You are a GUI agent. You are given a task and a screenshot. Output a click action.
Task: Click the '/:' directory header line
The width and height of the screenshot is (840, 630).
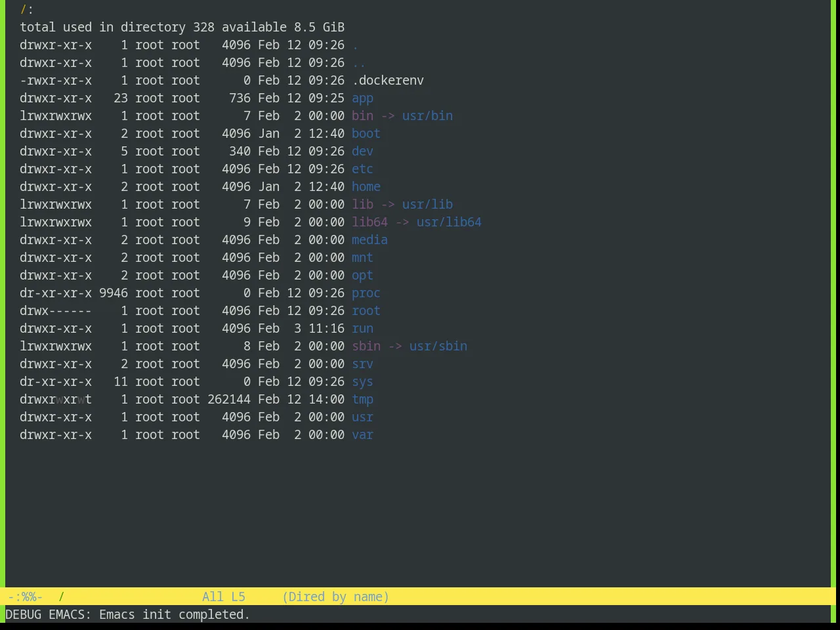pos(27,10)
